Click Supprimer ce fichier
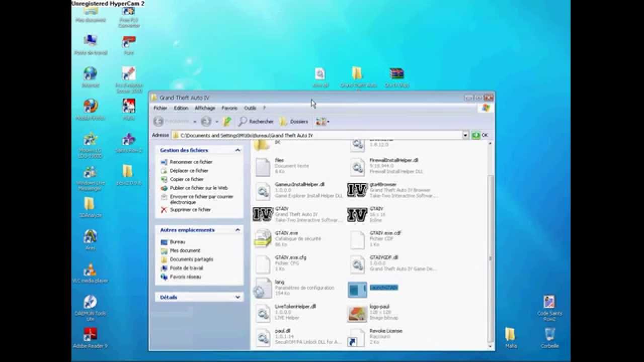This screenshot has height=362, width=644. 190,210
